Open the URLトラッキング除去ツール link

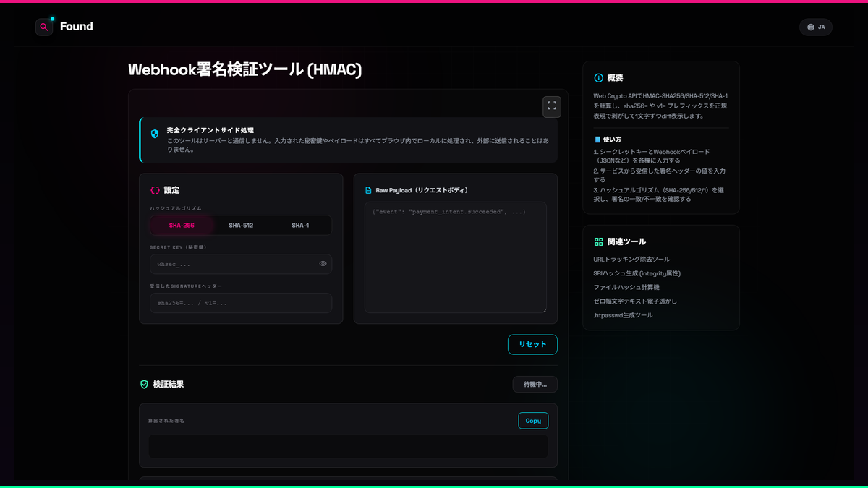click(x=631, y=259)
